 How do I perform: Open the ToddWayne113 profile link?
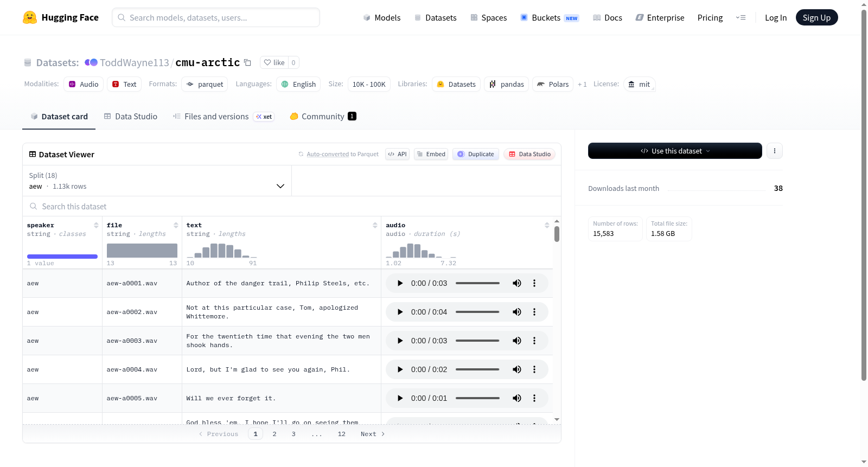(135, 62)
